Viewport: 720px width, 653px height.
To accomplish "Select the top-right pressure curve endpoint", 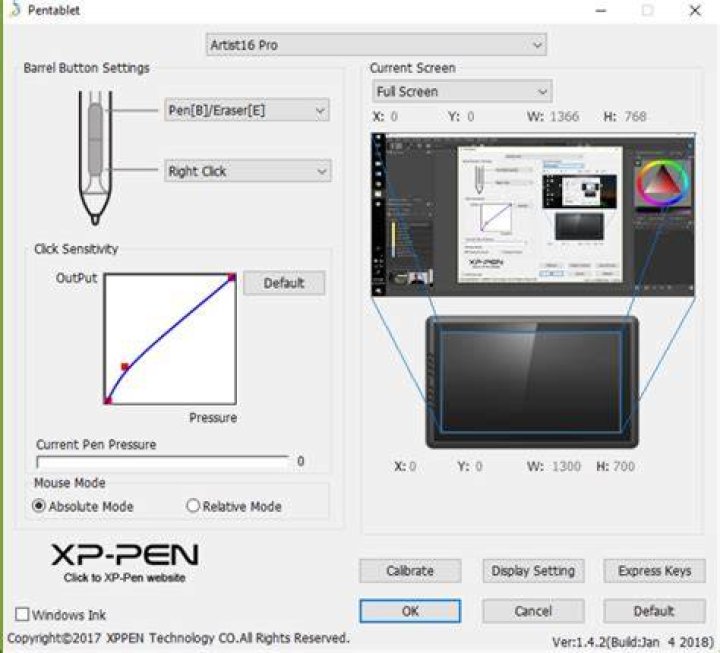I will point(232,277).
